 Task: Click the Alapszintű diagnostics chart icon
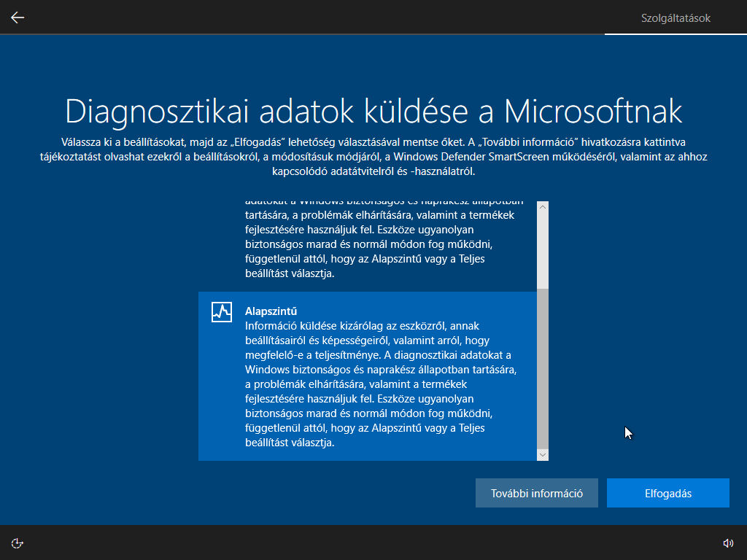tap(222, 312)
